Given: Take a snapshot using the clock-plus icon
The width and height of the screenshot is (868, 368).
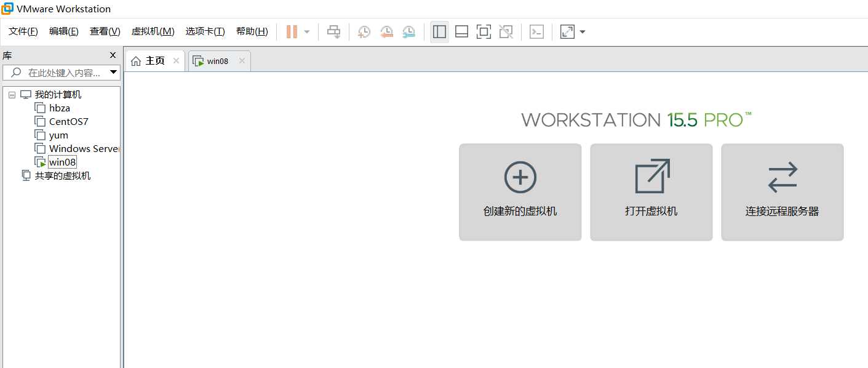Looking at the screenshot, I should (x=364, y=31).
